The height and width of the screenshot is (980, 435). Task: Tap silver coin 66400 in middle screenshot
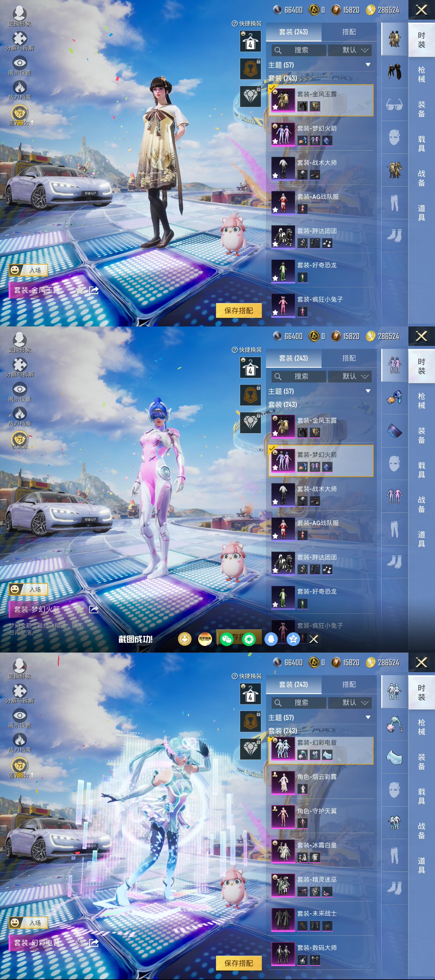(x=288, y=336)
